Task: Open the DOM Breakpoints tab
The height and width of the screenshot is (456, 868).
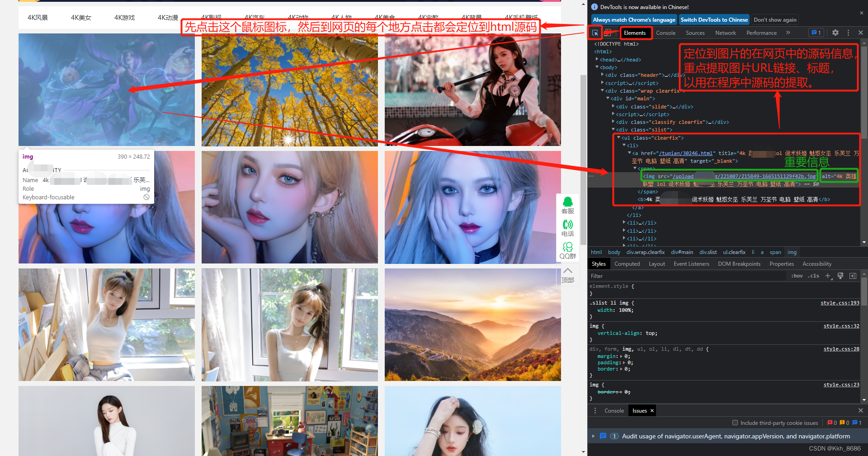Action: (739, 264)
